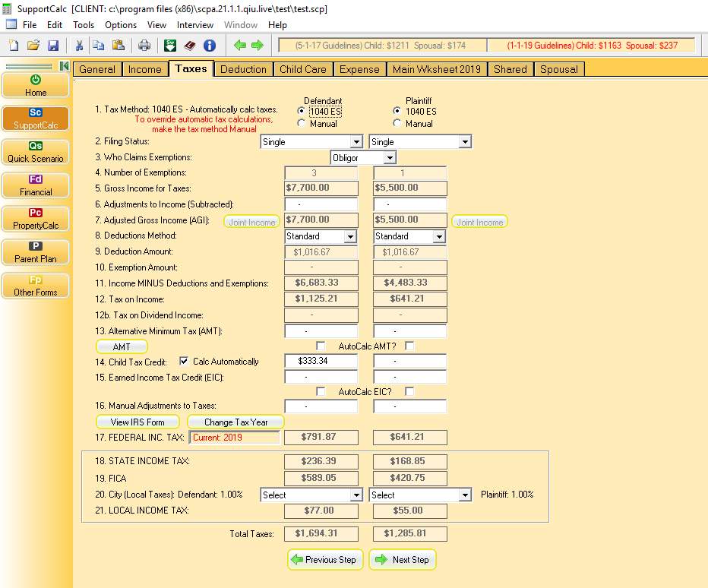Screen dimensions: 708x588
Task: Click View IRS Form button
Action: [x=137, y=422]
